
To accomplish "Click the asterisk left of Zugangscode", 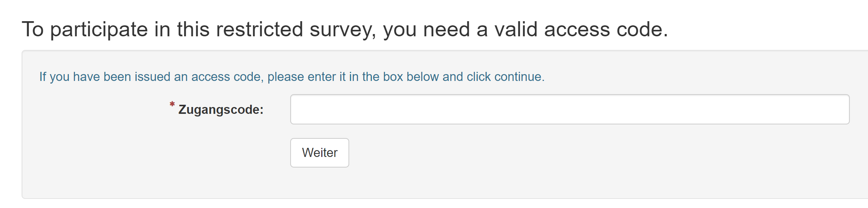I will [x=172, y=104].
